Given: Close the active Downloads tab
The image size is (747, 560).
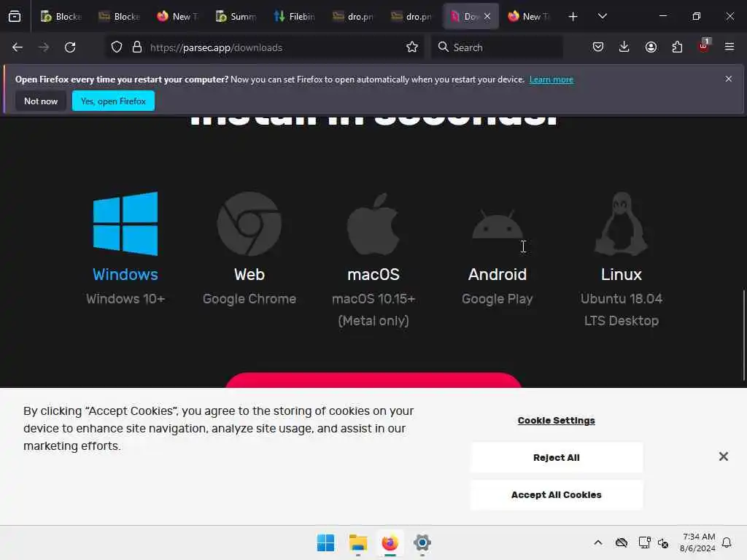Looking at the screenshot, I should pyautogui.click(x=487, y=17).
